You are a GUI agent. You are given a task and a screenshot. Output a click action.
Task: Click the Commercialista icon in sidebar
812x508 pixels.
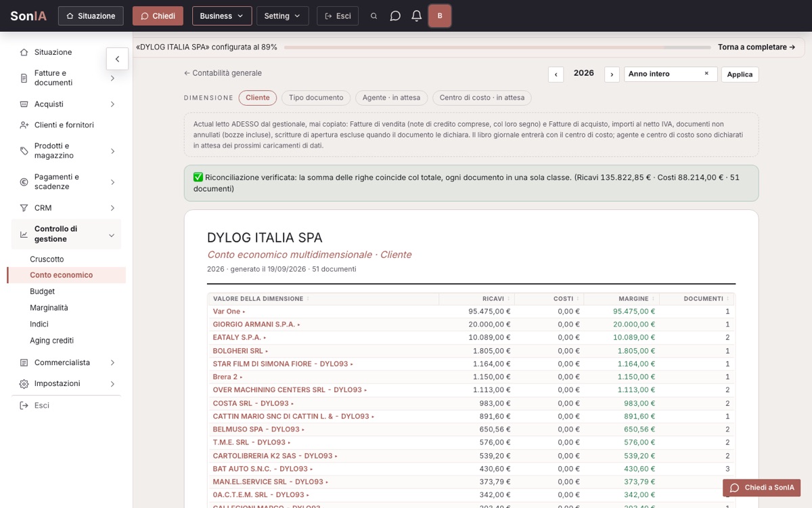(24, 363)
